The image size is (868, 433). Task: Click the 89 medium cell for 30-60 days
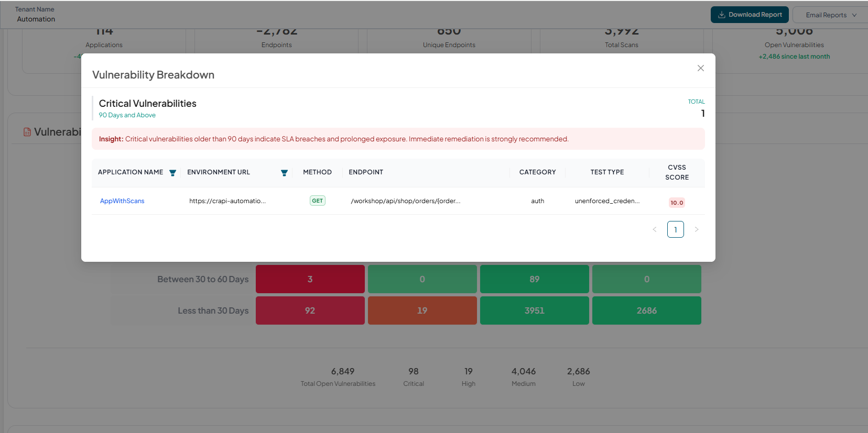(x=535, y=279)
